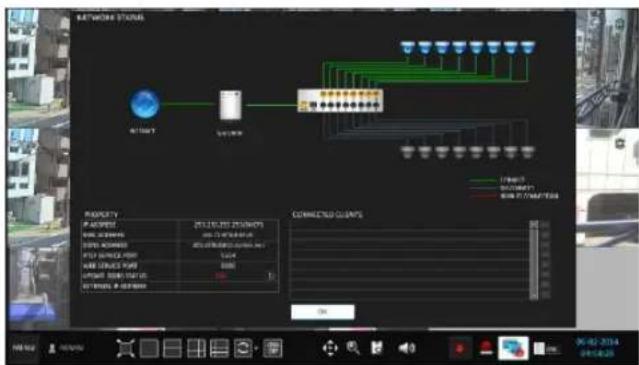Viewport: 639px width, 365px height.
Task: Click the red DDNS update status value
Action: [222, 276]
